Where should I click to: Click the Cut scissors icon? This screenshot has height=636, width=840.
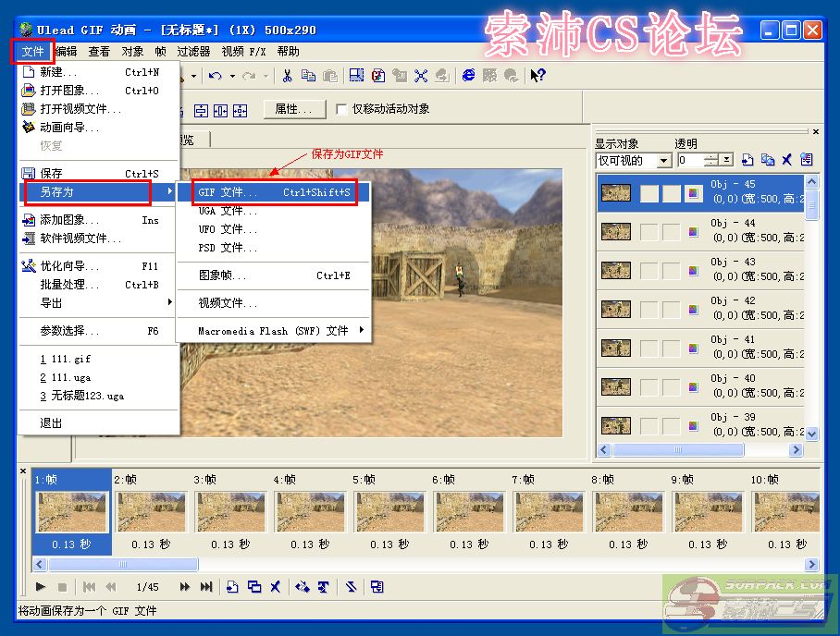pos(287,76)
